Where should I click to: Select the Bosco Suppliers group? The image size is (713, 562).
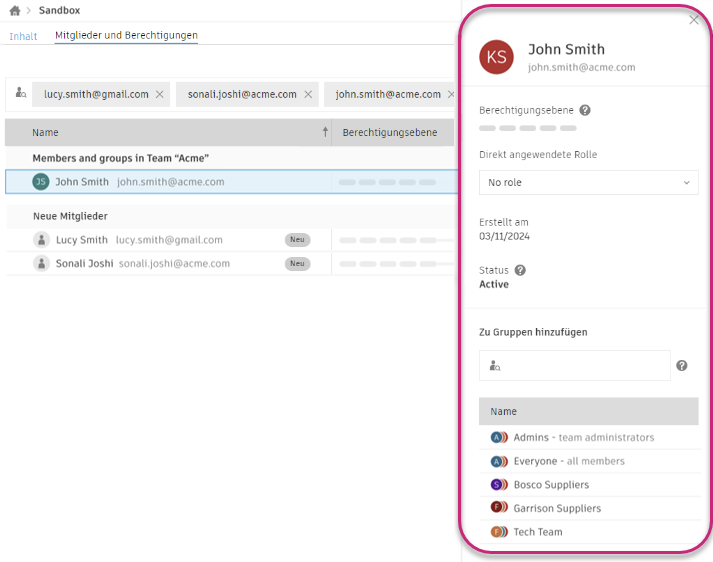(588, 485)
